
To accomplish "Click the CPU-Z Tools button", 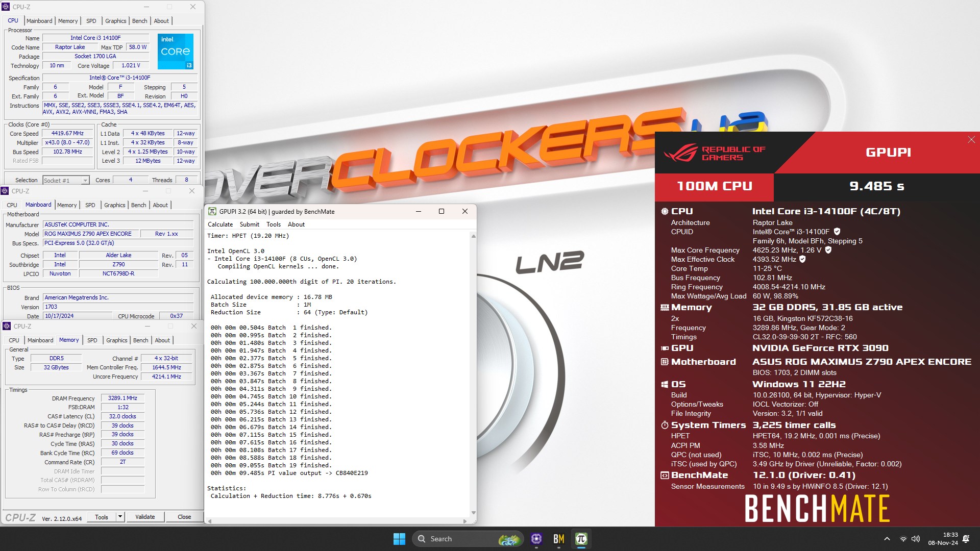I will tap(102, 517).
